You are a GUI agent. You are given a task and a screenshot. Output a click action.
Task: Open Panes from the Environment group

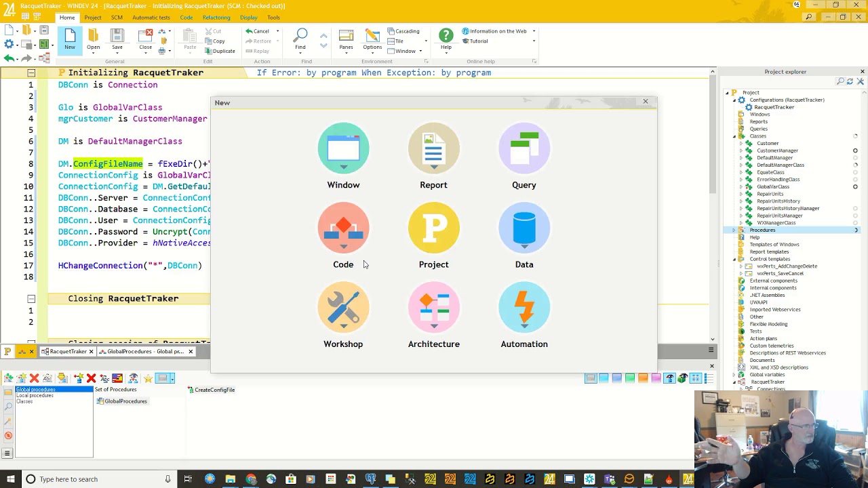(x=346, y=40)
